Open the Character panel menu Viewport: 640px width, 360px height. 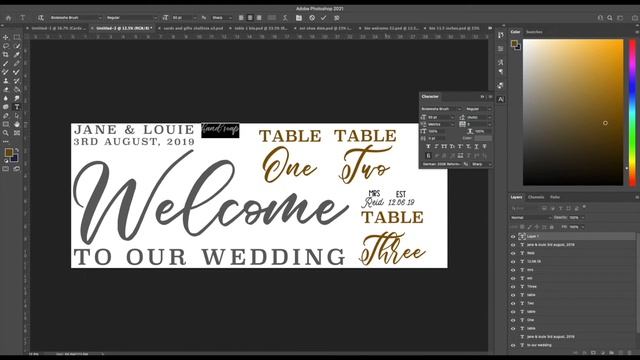click(490, 97)
